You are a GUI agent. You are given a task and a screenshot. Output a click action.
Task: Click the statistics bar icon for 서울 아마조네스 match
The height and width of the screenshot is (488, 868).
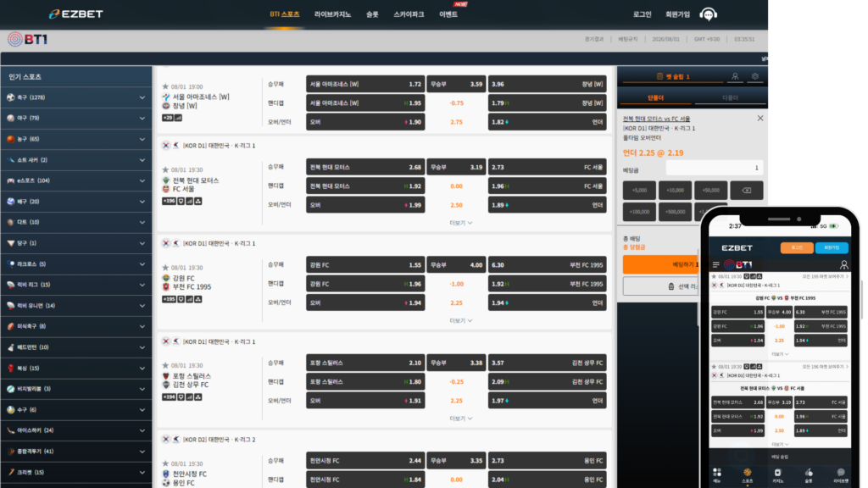pyautogui.click(x=178, y=118)
